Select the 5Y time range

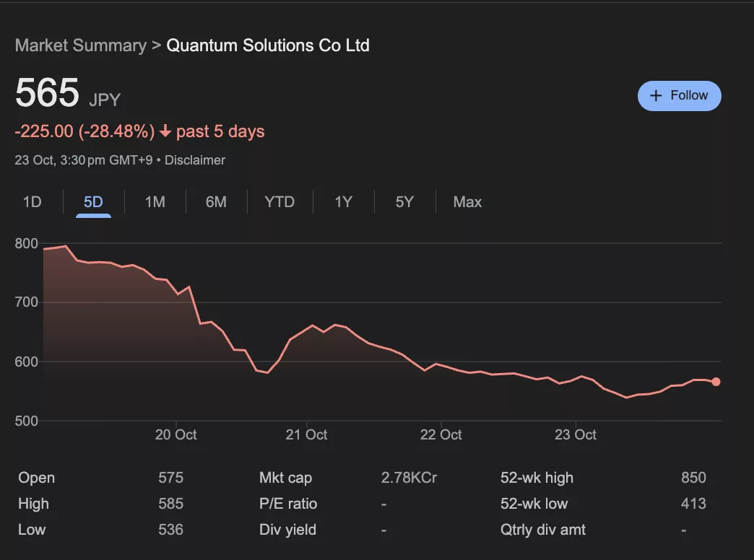[x=404, y=202]
